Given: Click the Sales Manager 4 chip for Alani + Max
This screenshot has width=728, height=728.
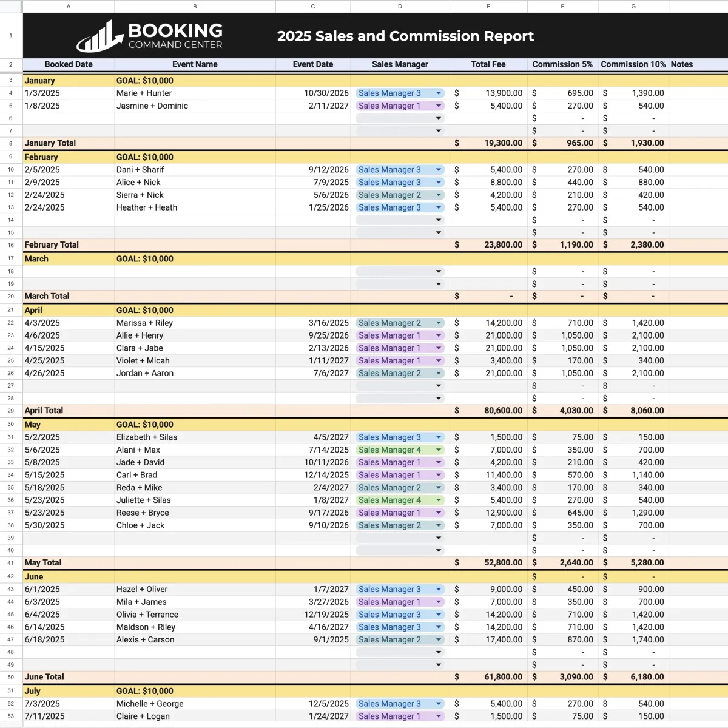Looking at the screenshot, I should [393, 450].
